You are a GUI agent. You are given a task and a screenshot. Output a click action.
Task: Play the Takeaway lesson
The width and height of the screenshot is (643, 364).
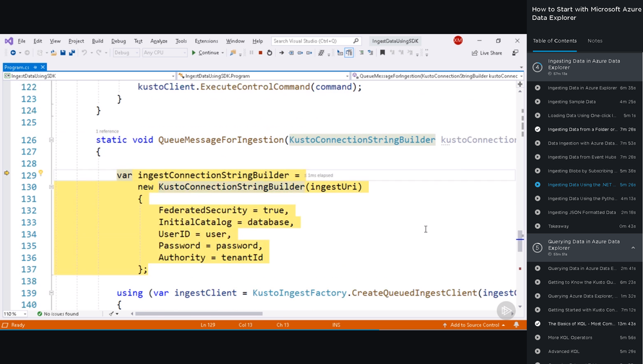pyautogui.click(x=537, y=226)
